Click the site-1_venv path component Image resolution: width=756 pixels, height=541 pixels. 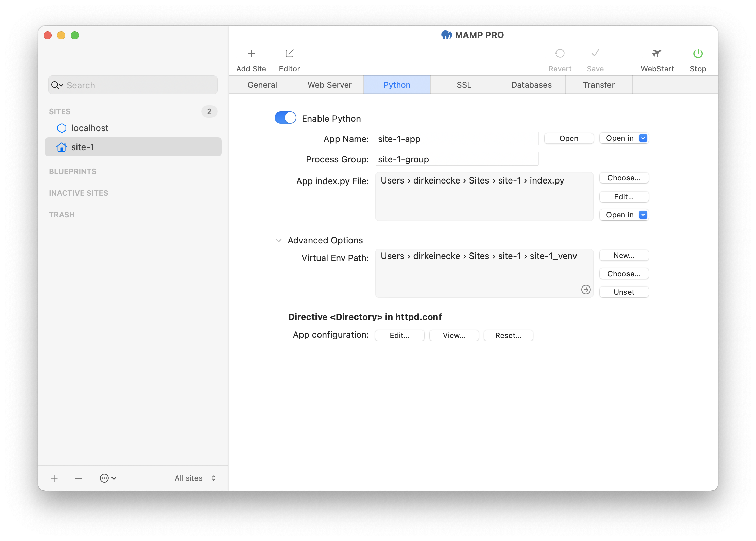point(553,256)
